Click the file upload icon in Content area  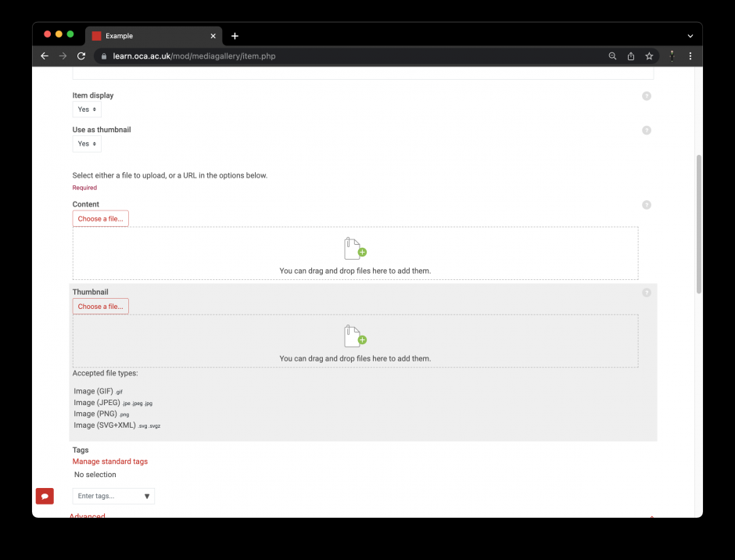coord(354,248)
